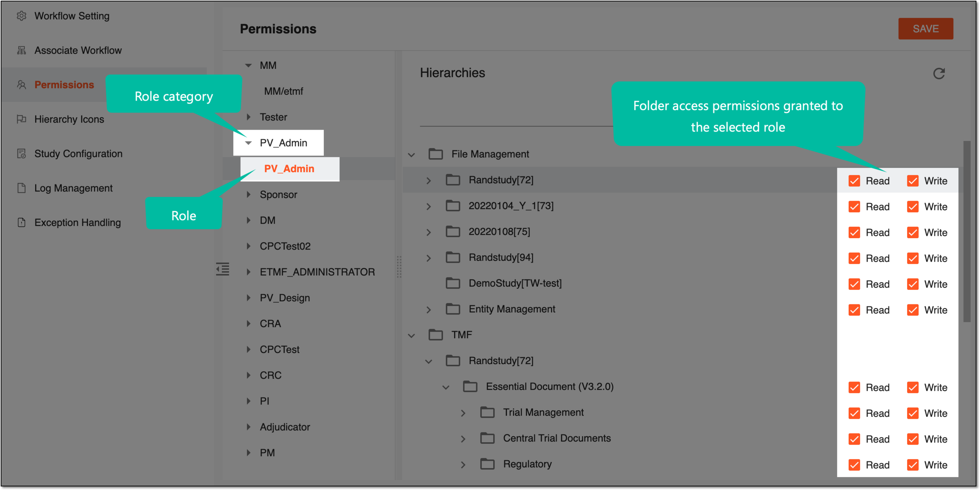Collapse the MM role category

tap(249, 65)
